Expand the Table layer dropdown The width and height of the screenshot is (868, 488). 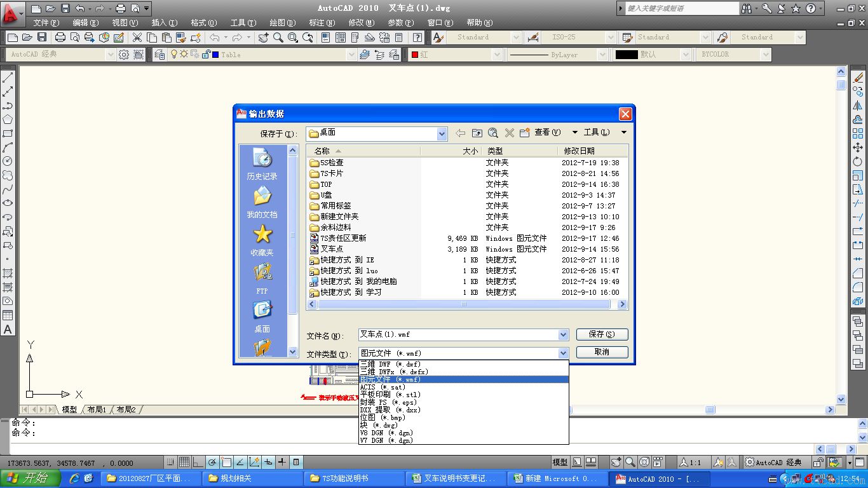point(351,55)
